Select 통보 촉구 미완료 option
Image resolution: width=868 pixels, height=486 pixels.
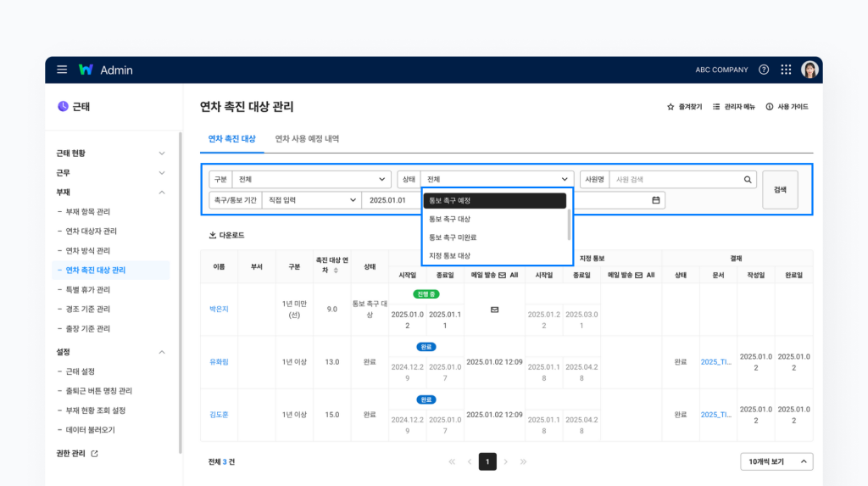coord(495,237)
